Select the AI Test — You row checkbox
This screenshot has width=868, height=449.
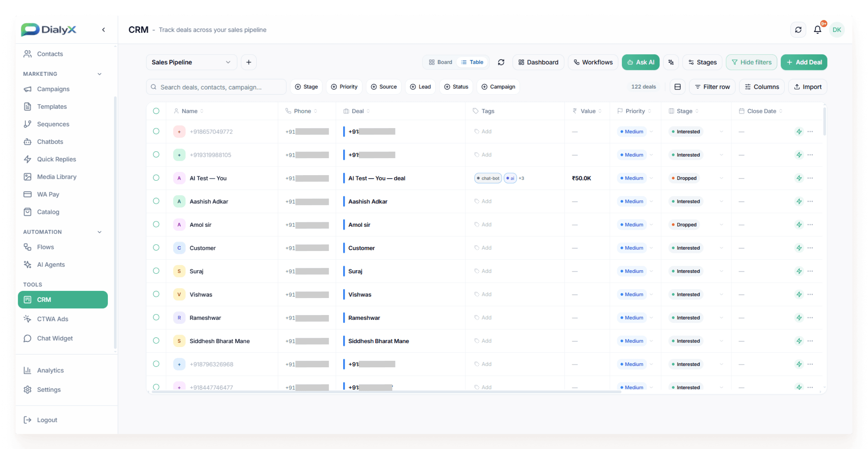click(156, 178)
